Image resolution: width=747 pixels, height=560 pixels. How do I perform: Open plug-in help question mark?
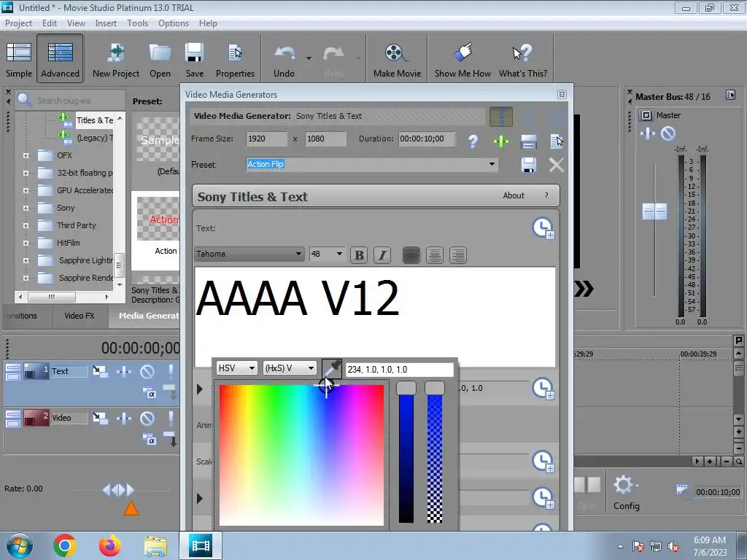tap(473, 141)
